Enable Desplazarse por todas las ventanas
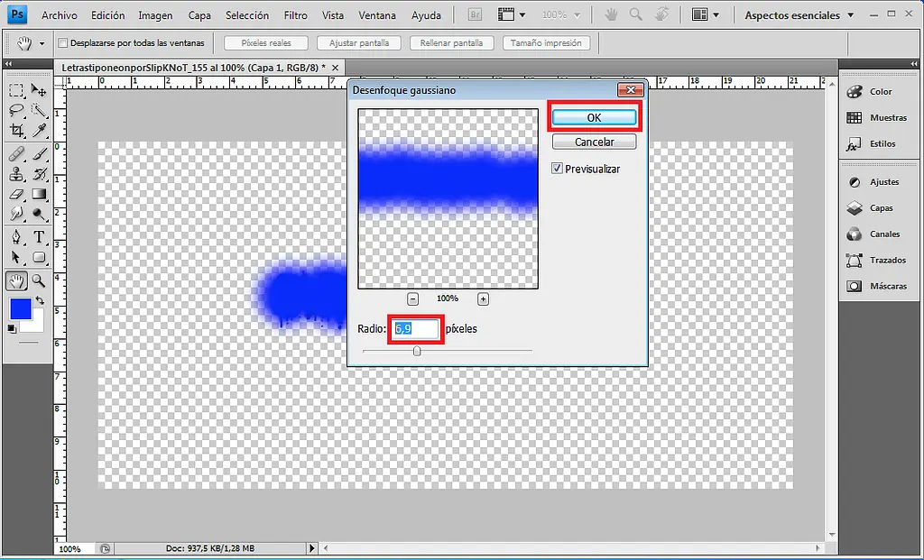The width and height of the screenshot is (924, 560). click(61, 42)
